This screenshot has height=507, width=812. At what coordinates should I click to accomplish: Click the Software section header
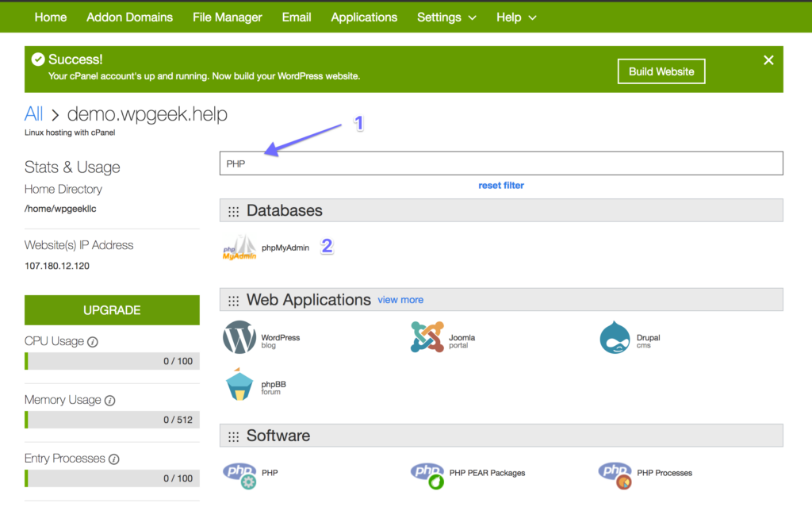pyautogui.click(x=501, y=436)
